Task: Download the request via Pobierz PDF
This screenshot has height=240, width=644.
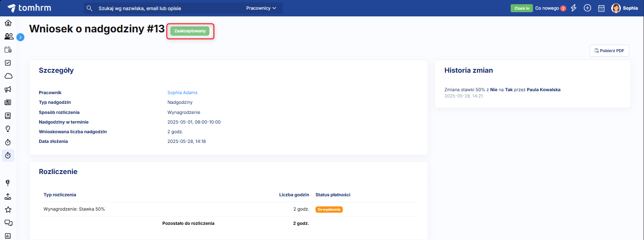Action: tap(609, 51)
